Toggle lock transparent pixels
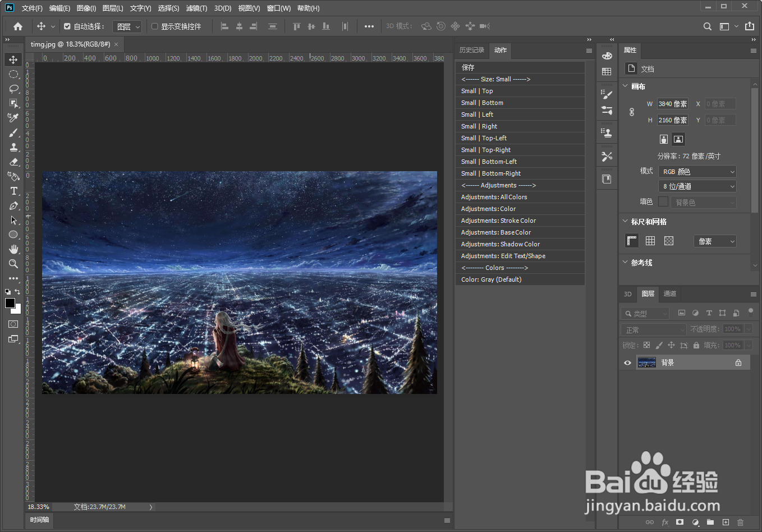 click(646, 345)
